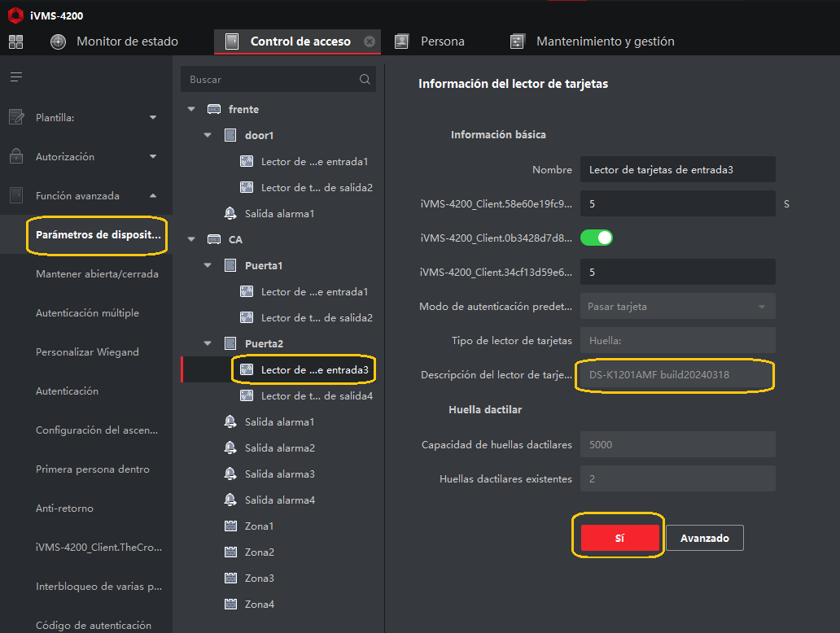Image resolution: width=840 pixels, height=633 pixels.
Task: Open Modo de autenticación dropdown
Action: pyautogui.click(x=761, y=307)
